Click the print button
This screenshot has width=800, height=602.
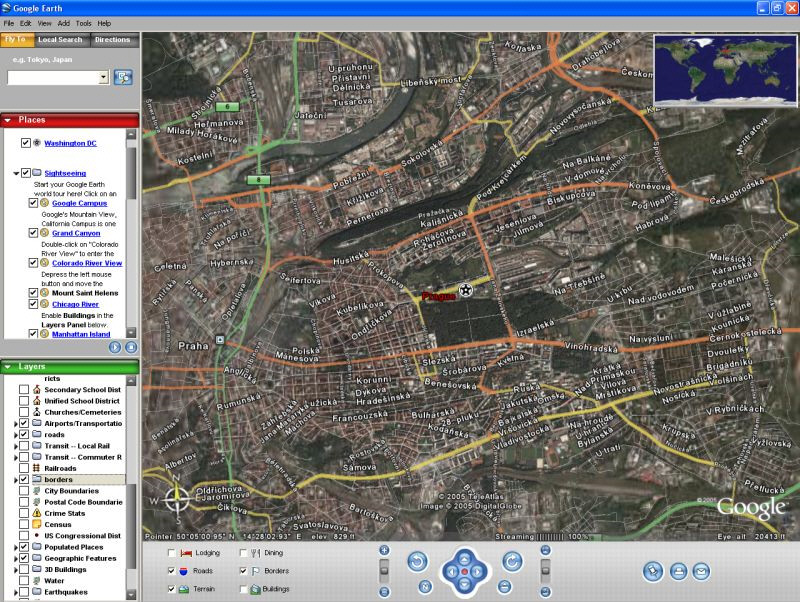(678, 571)
